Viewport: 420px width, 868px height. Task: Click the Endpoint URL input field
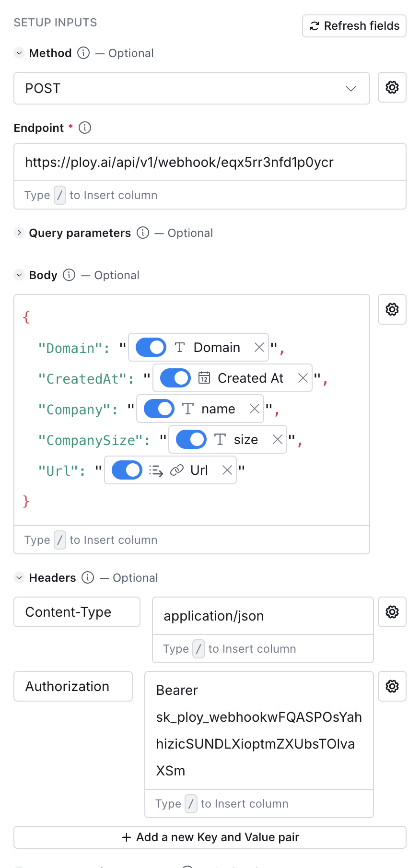click(210, 162)
